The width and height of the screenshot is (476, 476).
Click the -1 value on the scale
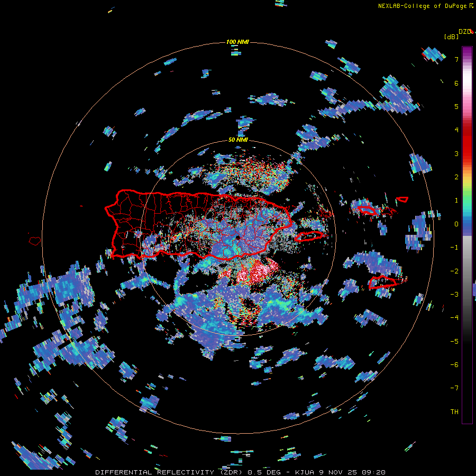[454, 248]
